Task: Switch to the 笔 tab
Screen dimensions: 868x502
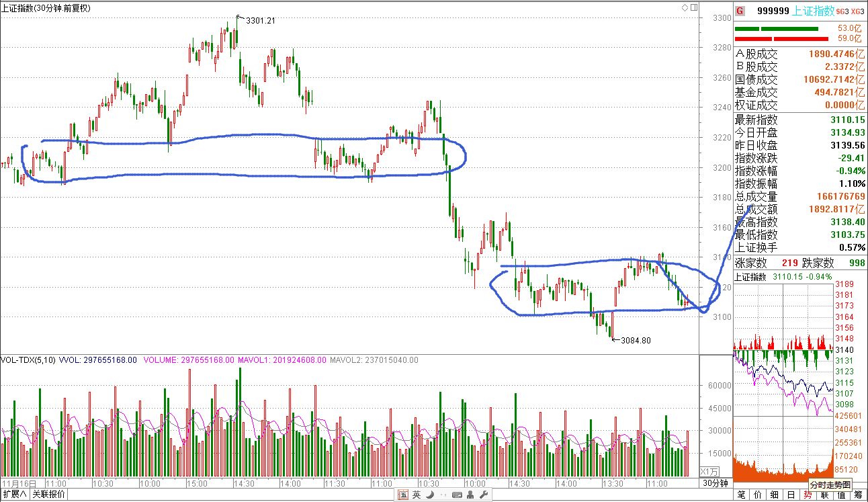Action: 742,495
